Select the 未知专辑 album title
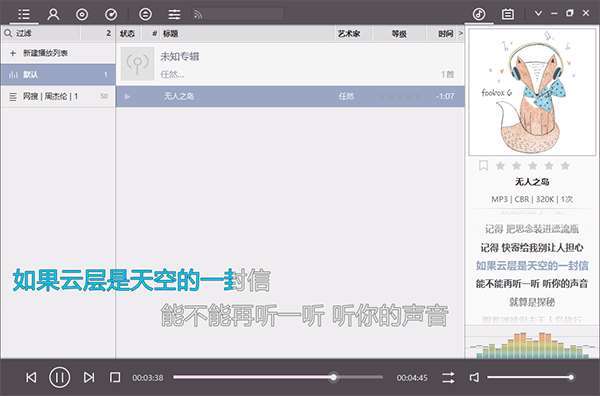This screenshot has height=396, width=600. click(180, 57)
